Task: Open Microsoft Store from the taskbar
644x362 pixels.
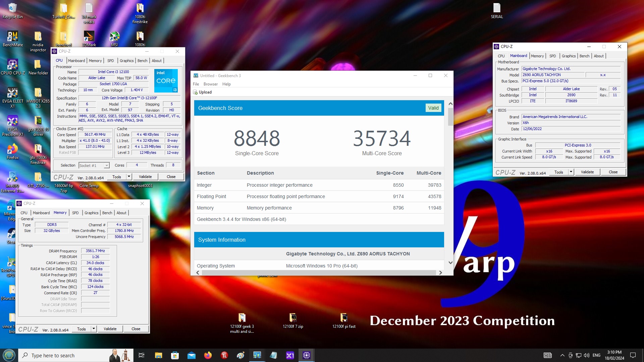Action: tap(175, 355)
